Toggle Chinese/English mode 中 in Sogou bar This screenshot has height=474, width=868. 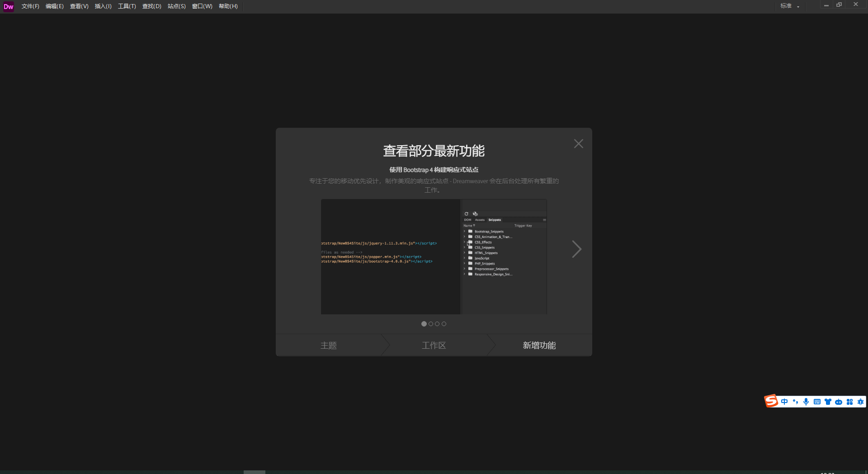tap(784, 402)
